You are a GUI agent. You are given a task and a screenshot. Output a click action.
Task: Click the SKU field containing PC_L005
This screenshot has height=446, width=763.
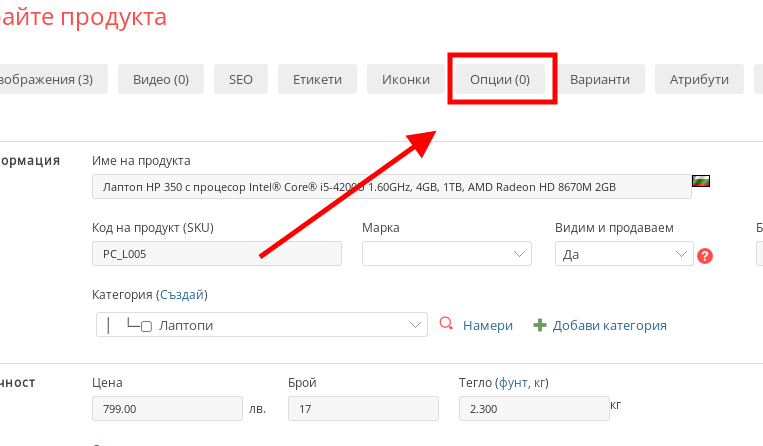tap(216, 254)
